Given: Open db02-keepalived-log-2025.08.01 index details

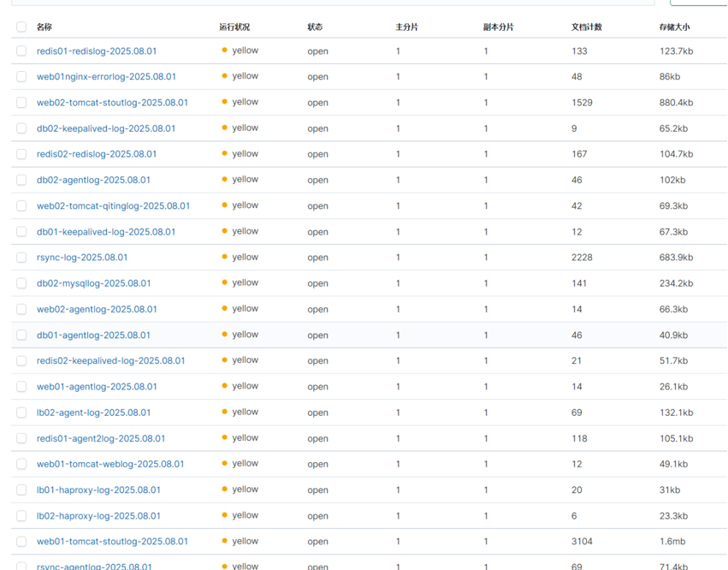Looking at the screenshot, I should (x=106, y=128).
